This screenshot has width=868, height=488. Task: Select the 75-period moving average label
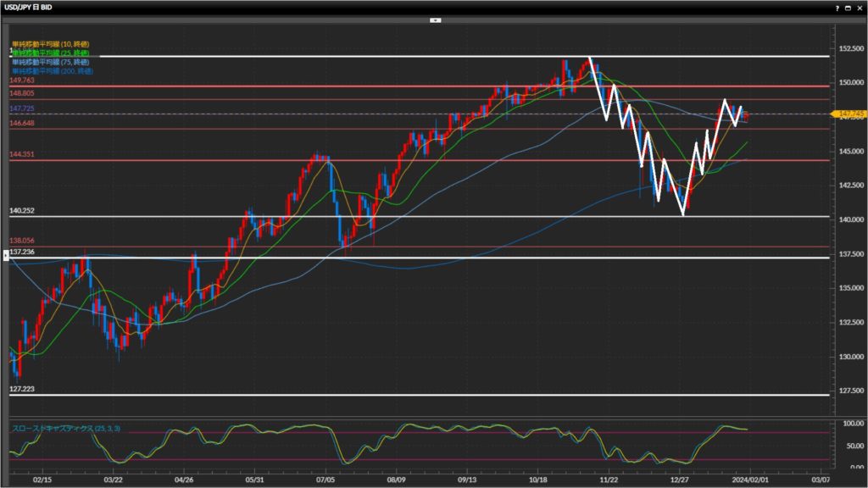pyautogui.click(x=51, y=62)
